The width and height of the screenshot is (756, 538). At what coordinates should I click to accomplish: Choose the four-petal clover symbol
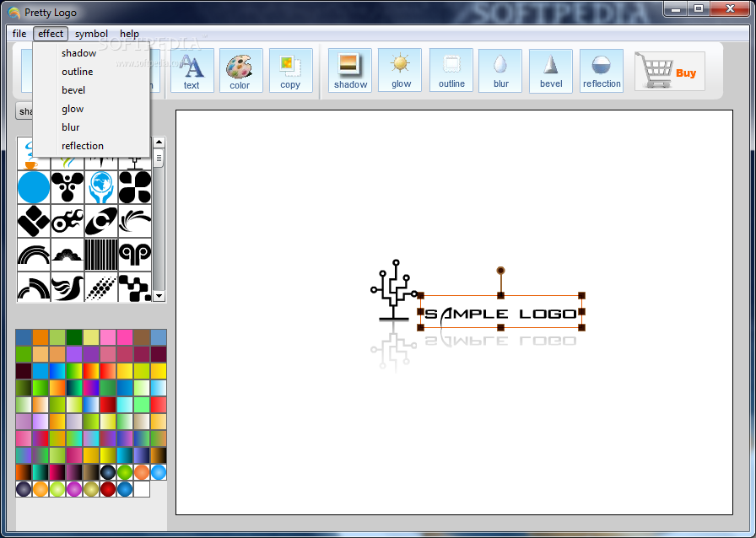[x=135, y=187]
